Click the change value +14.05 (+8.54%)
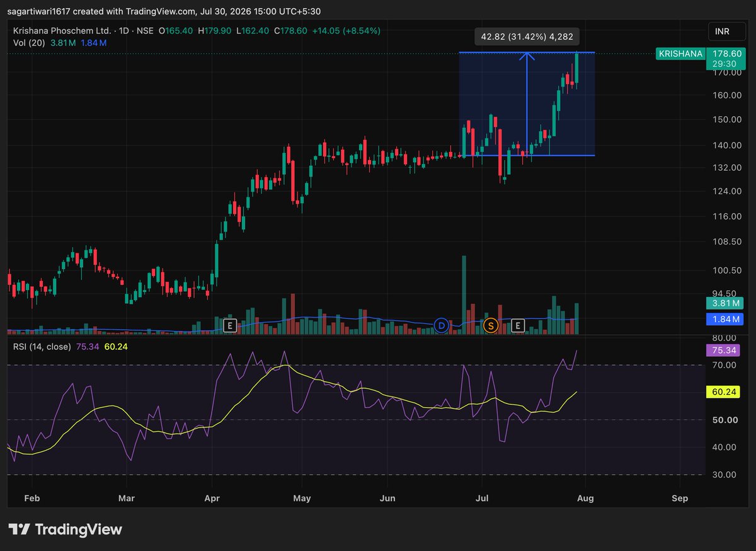This screenshot has width=756, height=551. (x=346, y=30)
